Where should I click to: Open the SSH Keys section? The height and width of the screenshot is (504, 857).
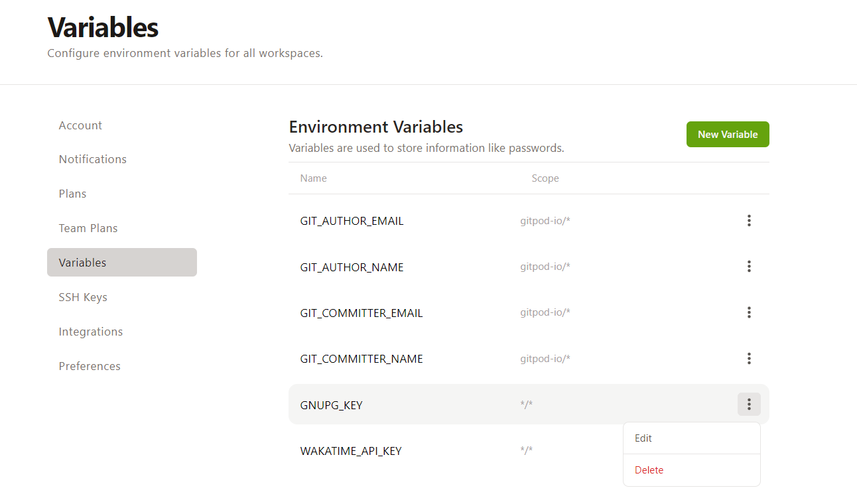(x=83, y=296)
